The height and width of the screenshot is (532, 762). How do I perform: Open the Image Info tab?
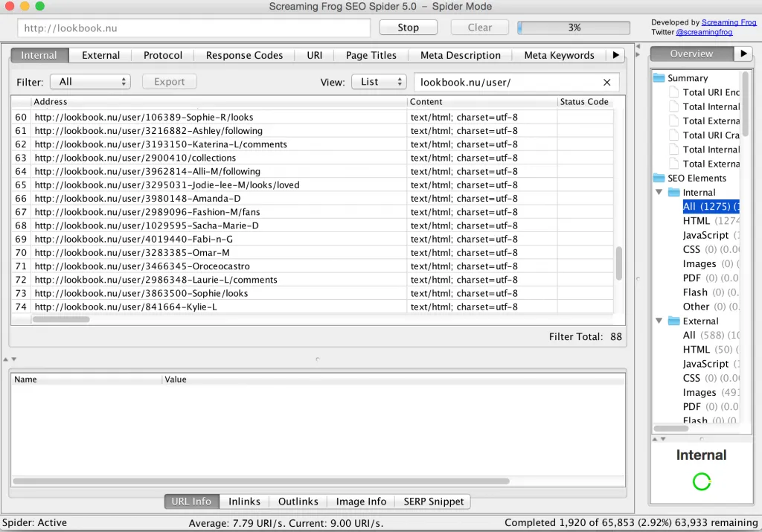coord(361,501)
